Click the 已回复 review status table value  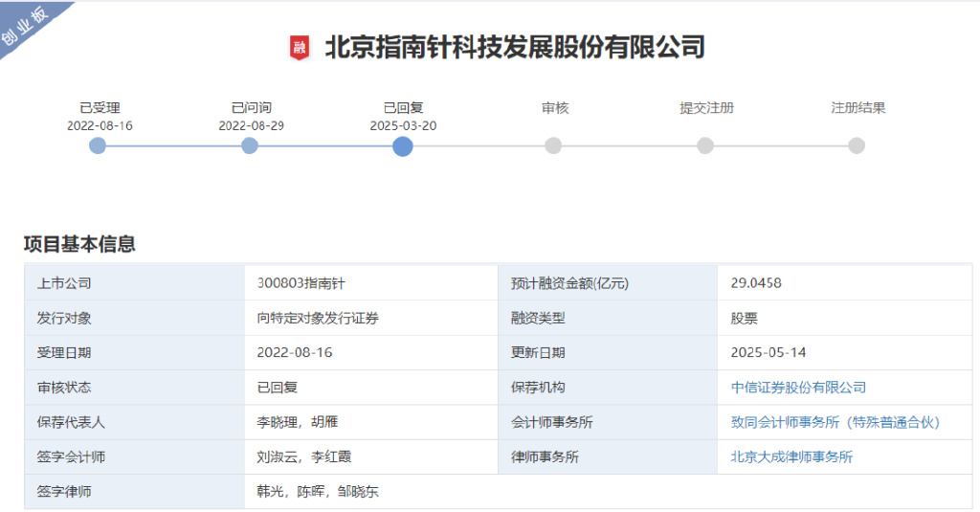click(x=277, y=388)
